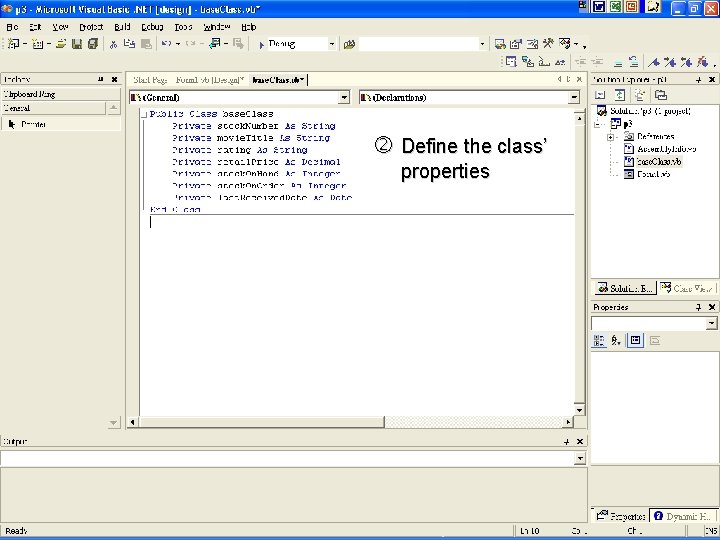Select the Pointer item in the Toolbox
Screen dimensions: 720x540
[x=60, y=124]
